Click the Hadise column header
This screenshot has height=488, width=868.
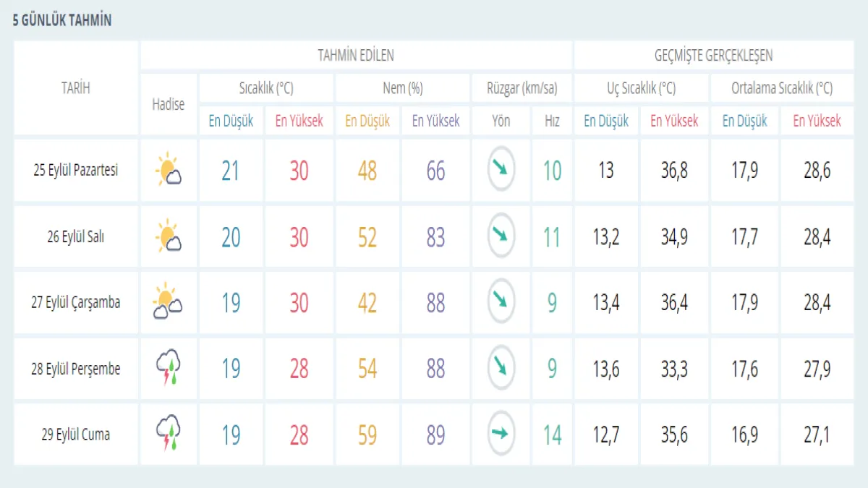click(168, 104)
